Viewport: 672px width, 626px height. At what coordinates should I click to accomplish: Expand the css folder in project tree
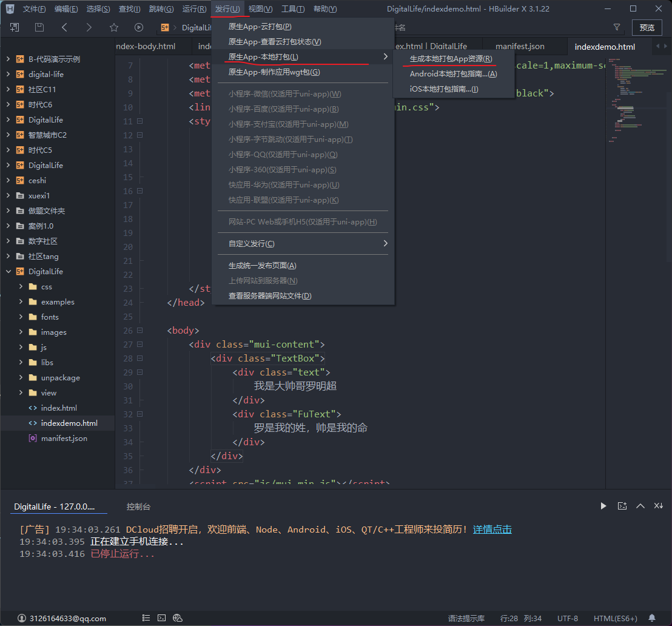(21, 287)
